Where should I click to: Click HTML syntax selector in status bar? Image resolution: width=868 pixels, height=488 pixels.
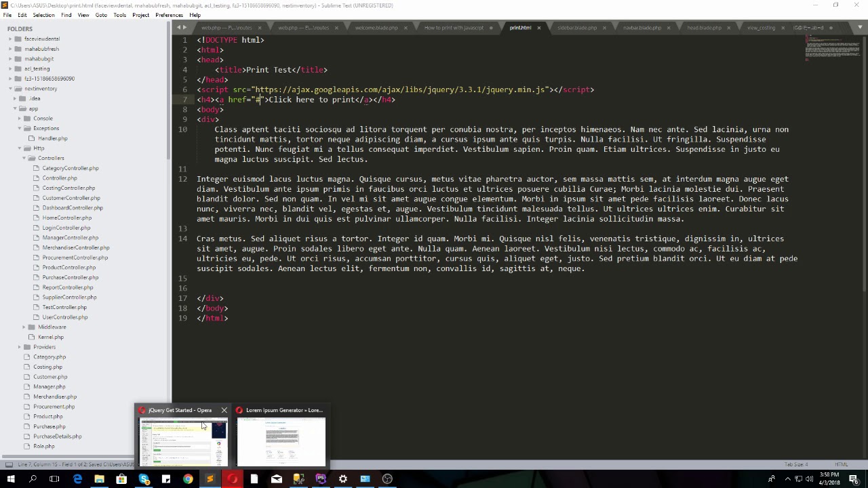tap(841, 465)
